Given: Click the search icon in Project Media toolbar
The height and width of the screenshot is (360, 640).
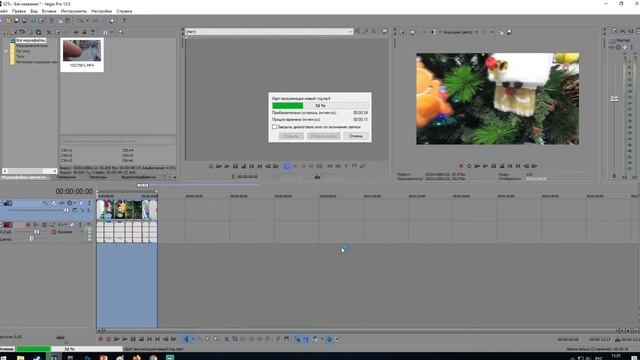Looking at the screenshot, I should click(121, 32).
